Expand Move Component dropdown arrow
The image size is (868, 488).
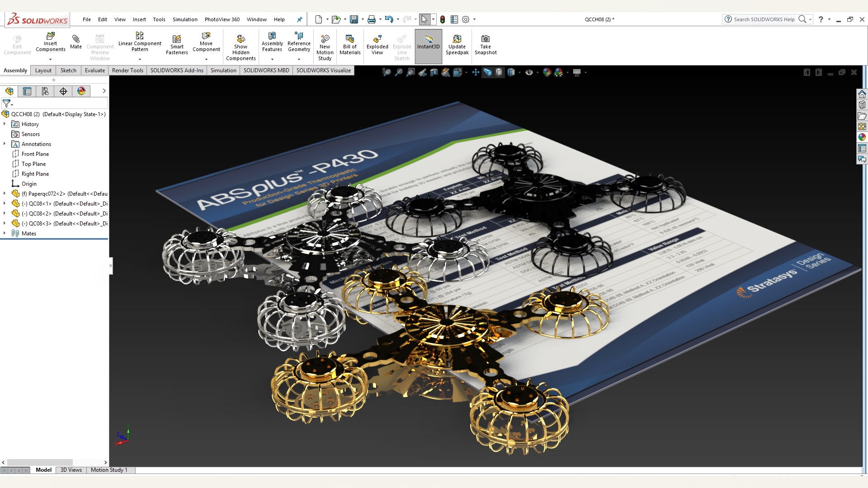click(x=206, y=59)
